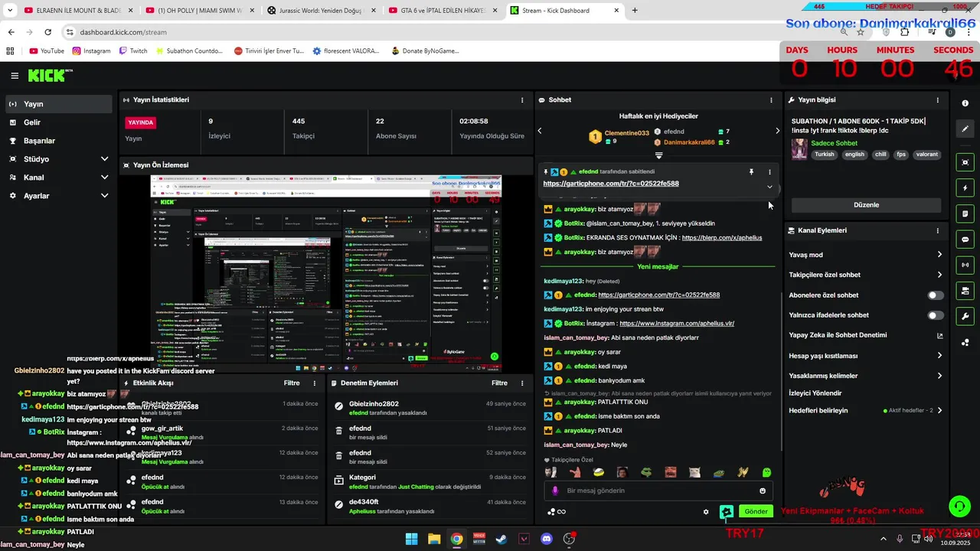The image size is (980, 551).
Task: Click the lightning bolt icon in right sidebar
Action: tap(965, 188)
